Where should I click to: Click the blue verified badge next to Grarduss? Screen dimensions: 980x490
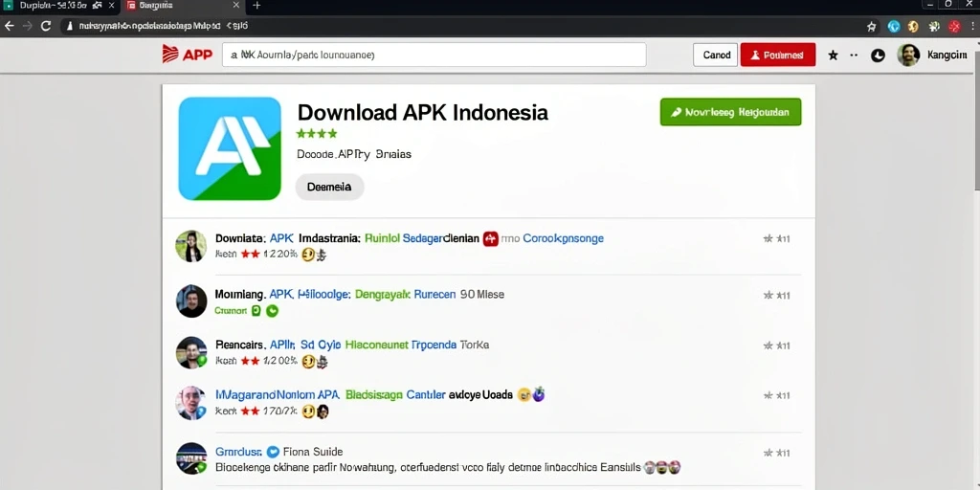(273, 452)
